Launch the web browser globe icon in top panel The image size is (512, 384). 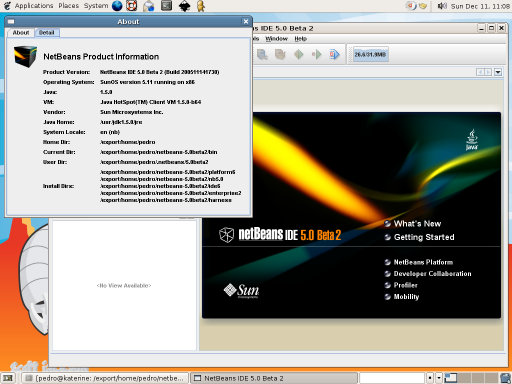click(x=117, y=6)
